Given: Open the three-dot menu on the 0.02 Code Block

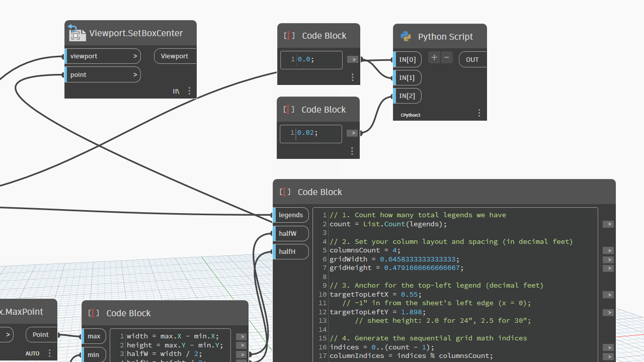Looking at the screenshot, I should click(352, 151).
